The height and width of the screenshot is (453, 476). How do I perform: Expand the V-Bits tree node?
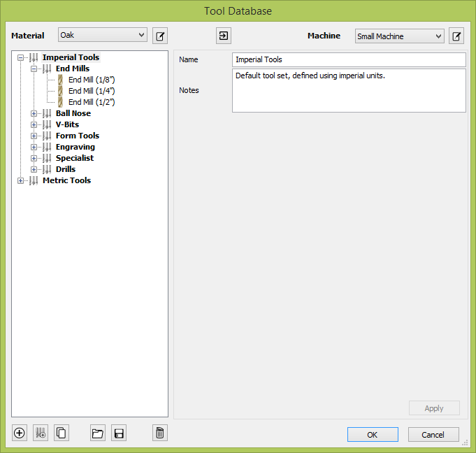(34, 125)
